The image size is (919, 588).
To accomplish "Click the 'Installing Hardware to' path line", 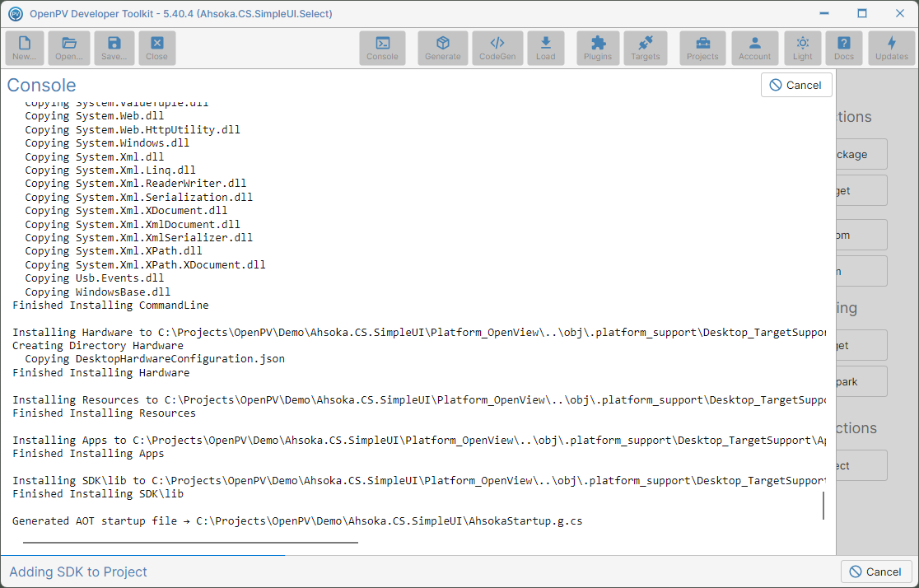I will 419,332.
